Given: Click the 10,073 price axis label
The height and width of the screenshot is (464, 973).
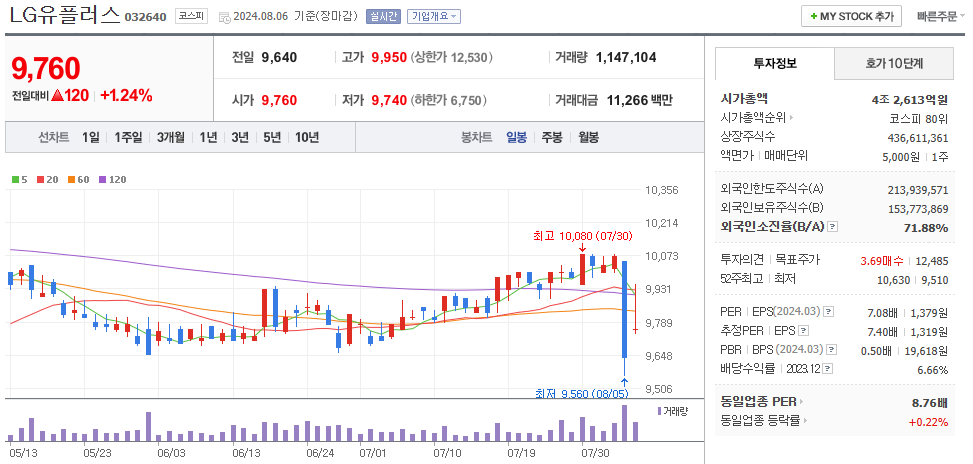Looking at the screenshot, I should point(661,256).
